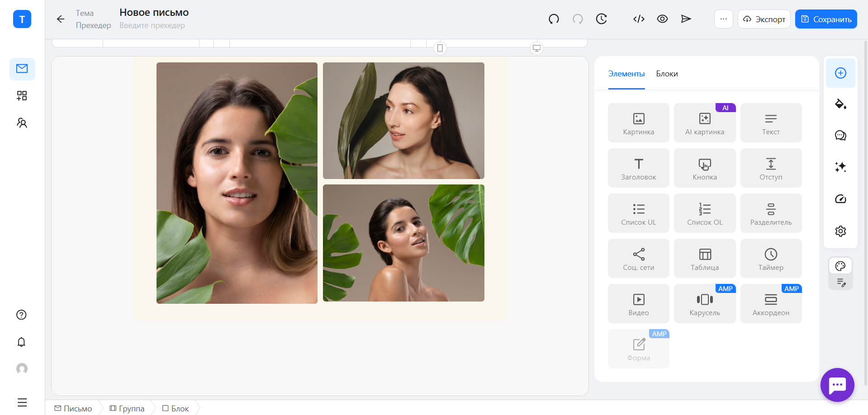
Task: Select the text edit mode icon
Action: coord(841,283)
